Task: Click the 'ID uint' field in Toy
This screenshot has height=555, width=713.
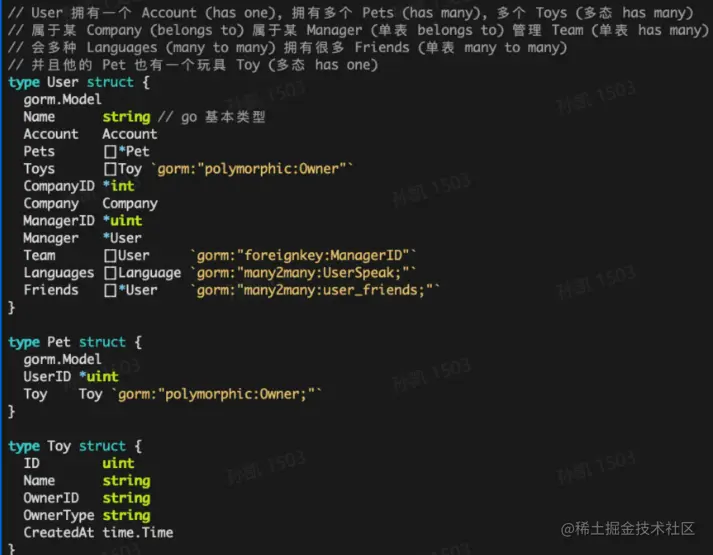Action: click(79, 463)
